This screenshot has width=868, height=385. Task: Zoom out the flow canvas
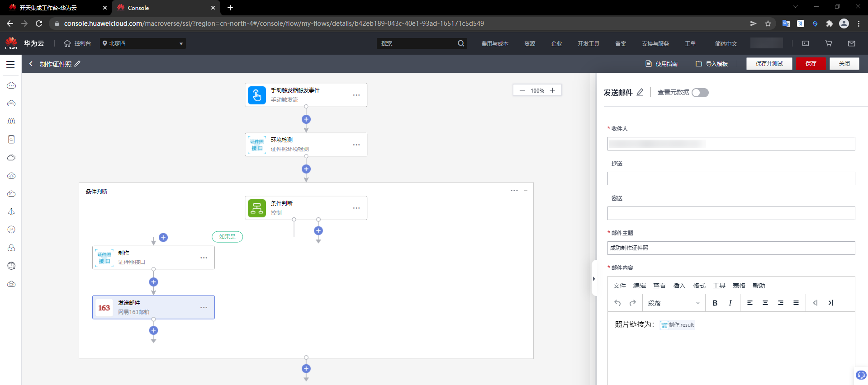pos(522,90)
